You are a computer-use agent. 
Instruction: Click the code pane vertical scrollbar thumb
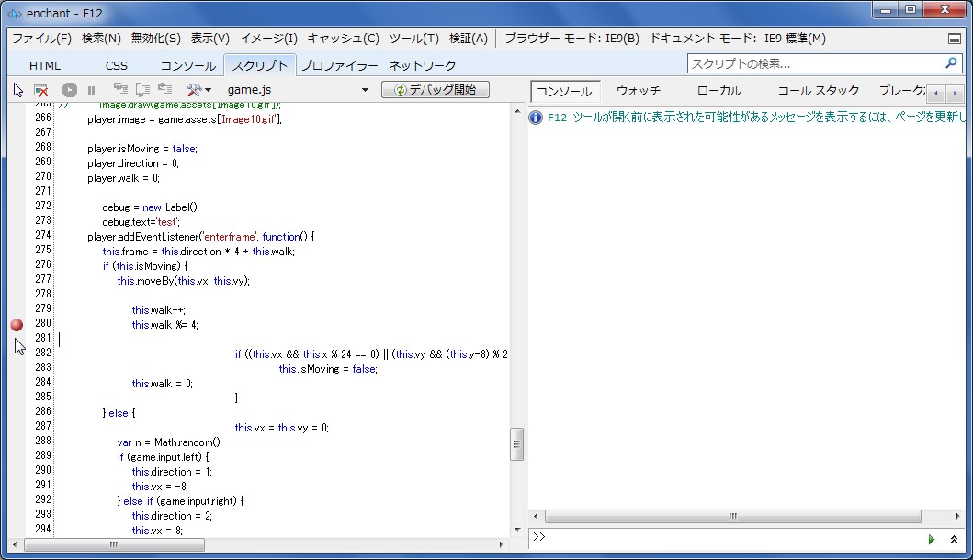click(x=517, y=444)
